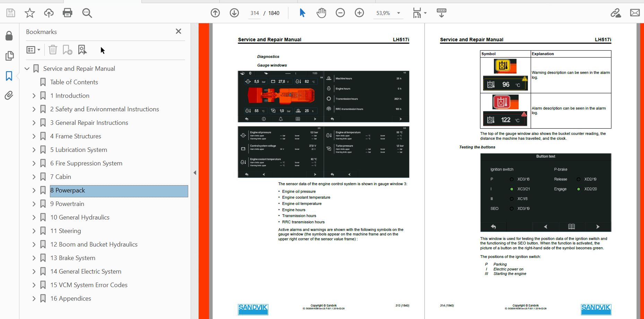Send file by email envelope icon

635,13
